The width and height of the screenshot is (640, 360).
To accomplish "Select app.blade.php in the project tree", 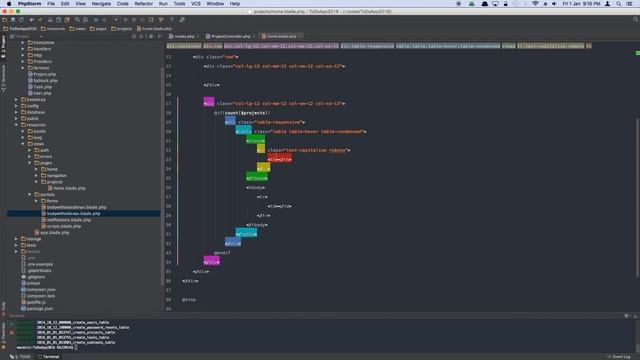I will point(52,233).
